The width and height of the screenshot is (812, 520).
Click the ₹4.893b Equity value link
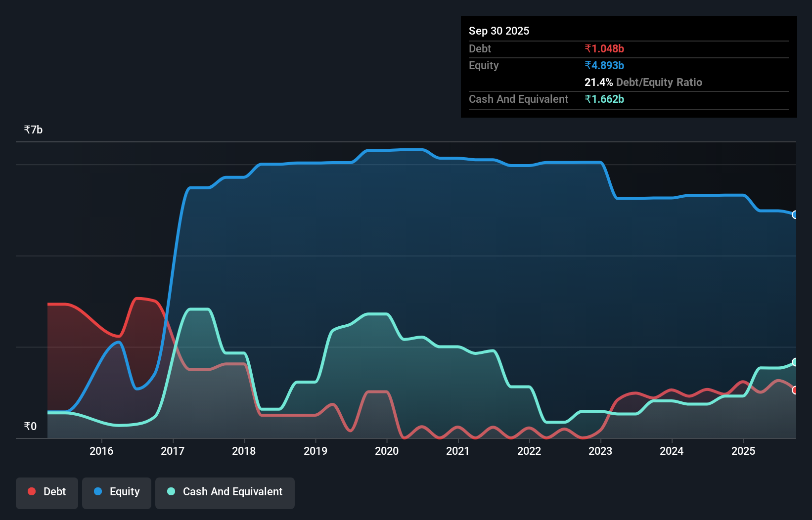(604, 65)
